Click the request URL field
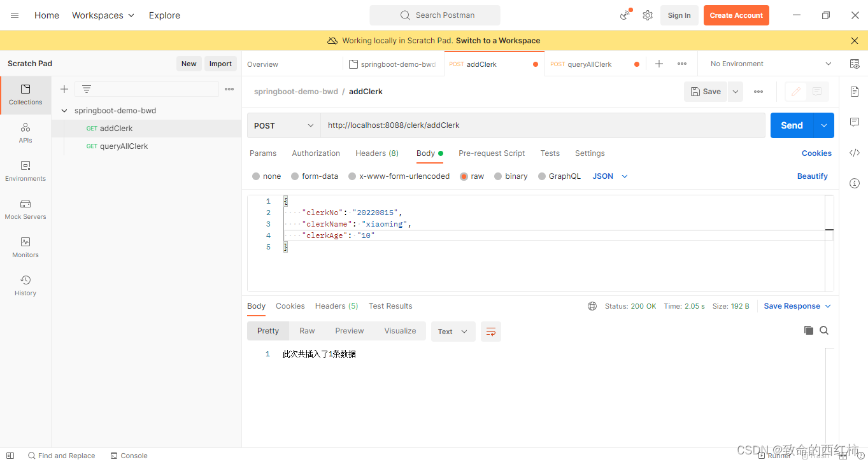The image size is (868, 462). (x=543, y=125)
